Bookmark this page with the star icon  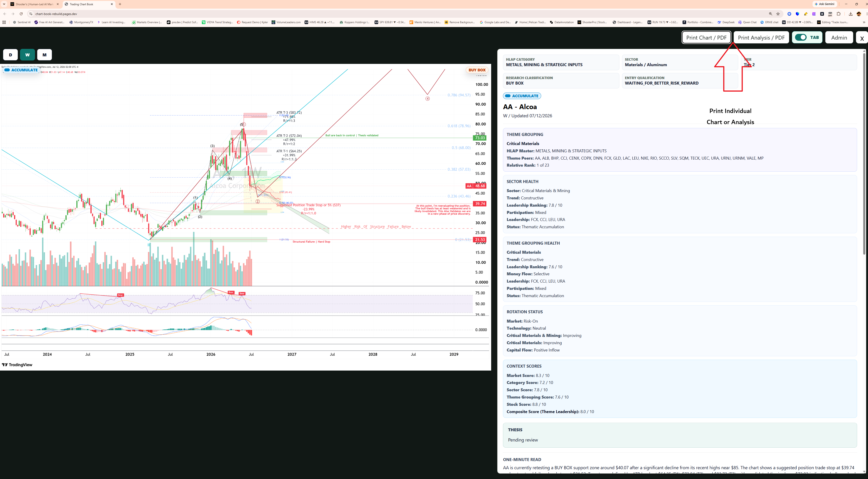point(778,14)
